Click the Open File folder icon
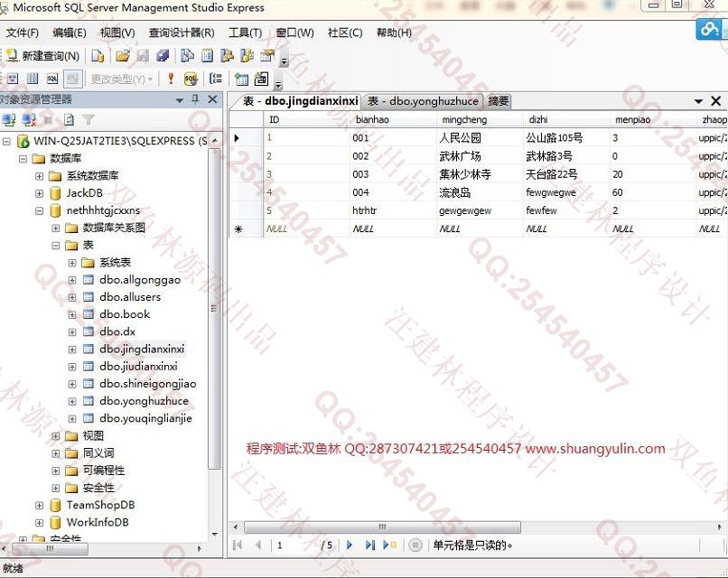The width and height of the screenshot is (728, 578). pyautogui.click(x=123, y=56)
